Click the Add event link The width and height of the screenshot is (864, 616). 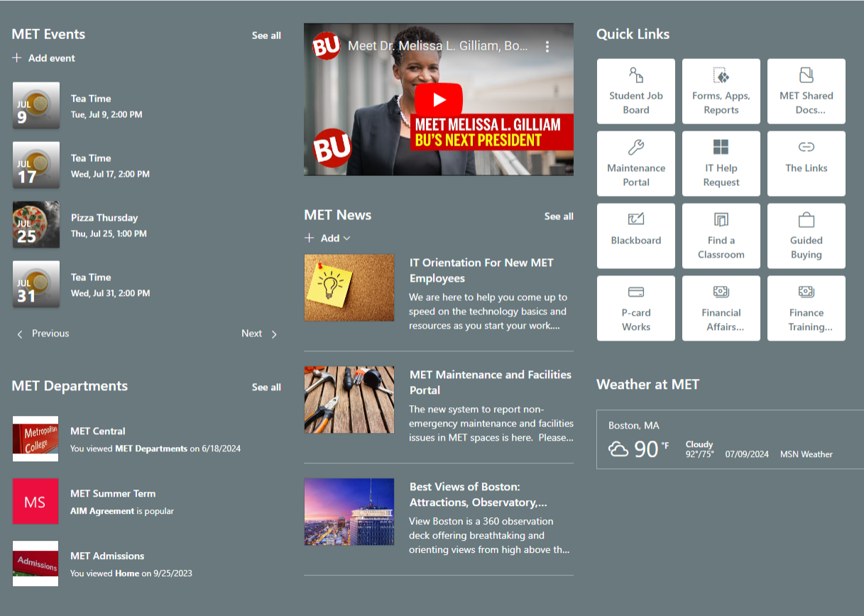click(x=52, y=58)
